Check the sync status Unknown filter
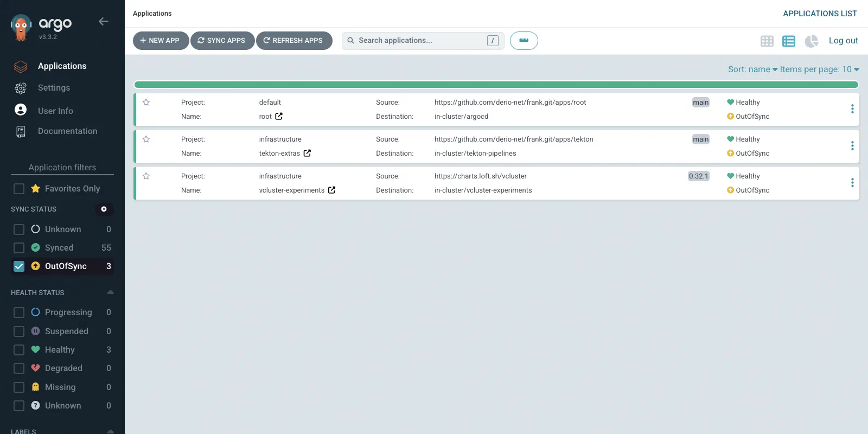868x434 pixels. point(19,229)
